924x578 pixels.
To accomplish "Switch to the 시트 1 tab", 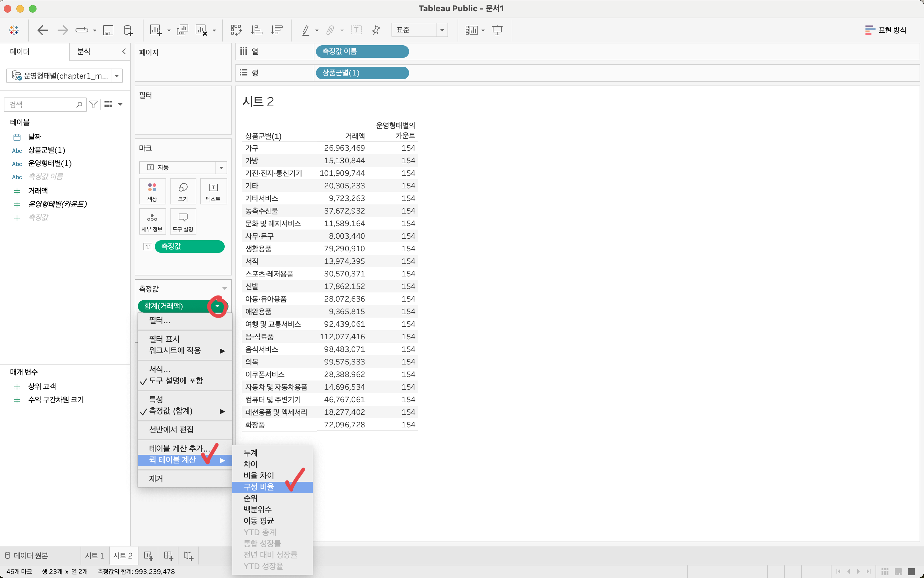I will pyautogui.click(x=94, y=555).
